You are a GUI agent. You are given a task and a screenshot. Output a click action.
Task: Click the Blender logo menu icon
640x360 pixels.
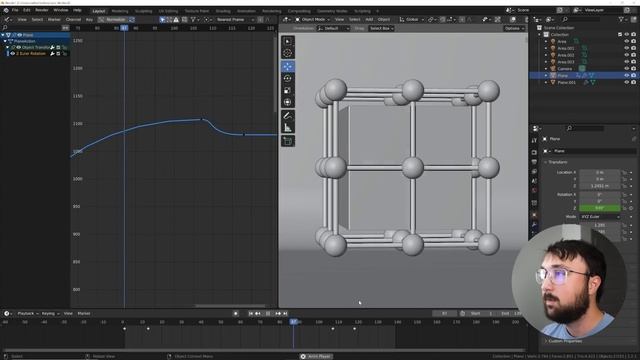coord(6,10)
